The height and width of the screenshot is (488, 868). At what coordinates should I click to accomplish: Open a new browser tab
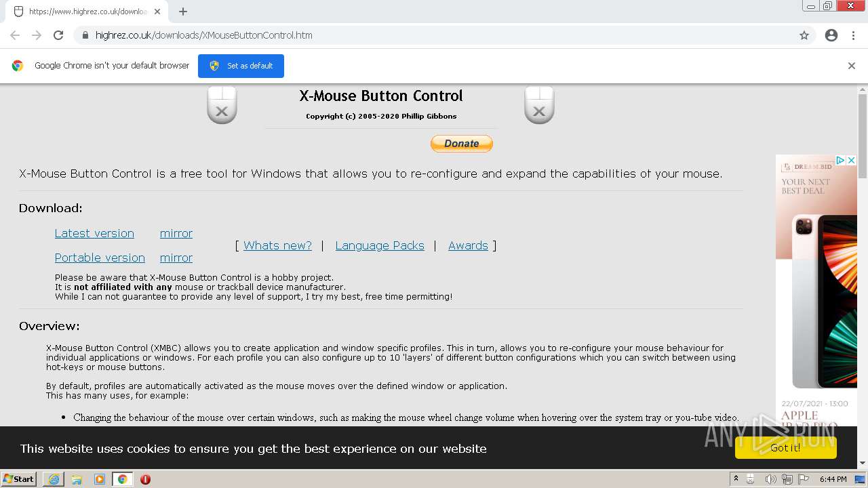(182, 12)
